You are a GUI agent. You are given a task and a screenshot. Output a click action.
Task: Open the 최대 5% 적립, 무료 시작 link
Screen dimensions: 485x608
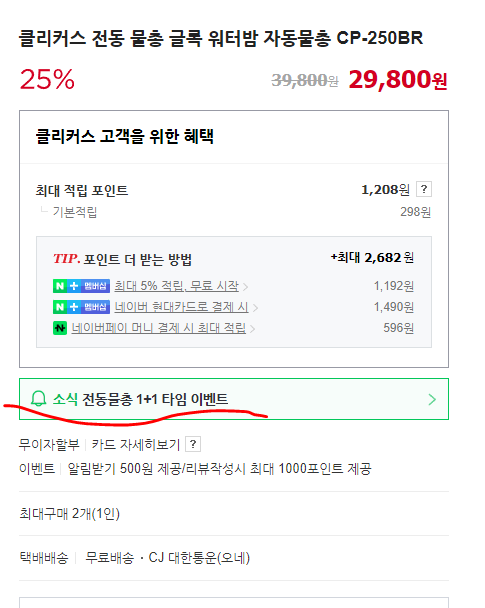[x=176, y=286]
